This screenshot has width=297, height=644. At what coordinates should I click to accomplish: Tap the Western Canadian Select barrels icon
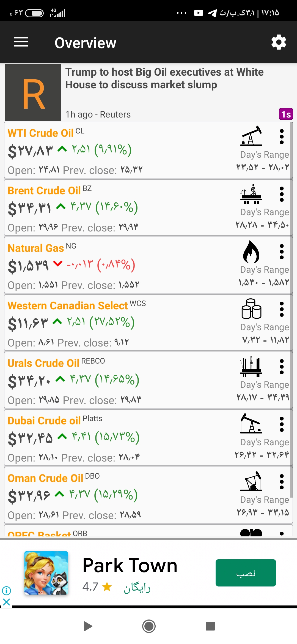pyautogui.click(x=251, y=309)
